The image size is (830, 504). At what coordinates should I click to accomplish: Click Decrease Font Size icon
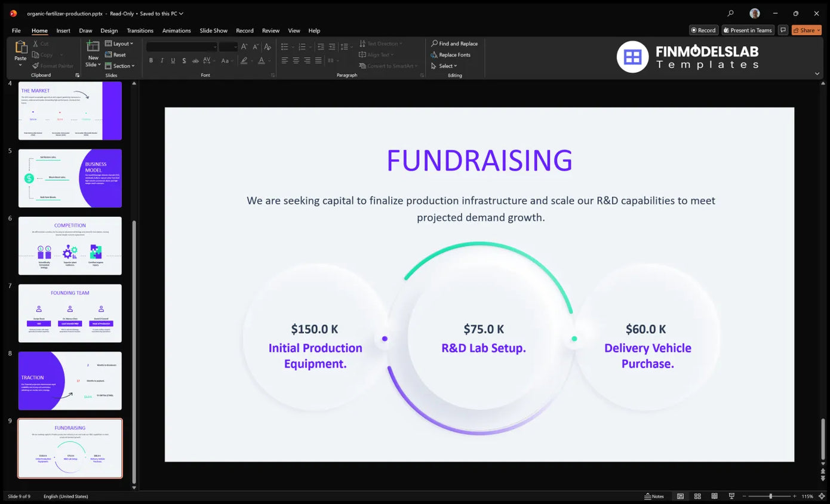click(256, 47)
